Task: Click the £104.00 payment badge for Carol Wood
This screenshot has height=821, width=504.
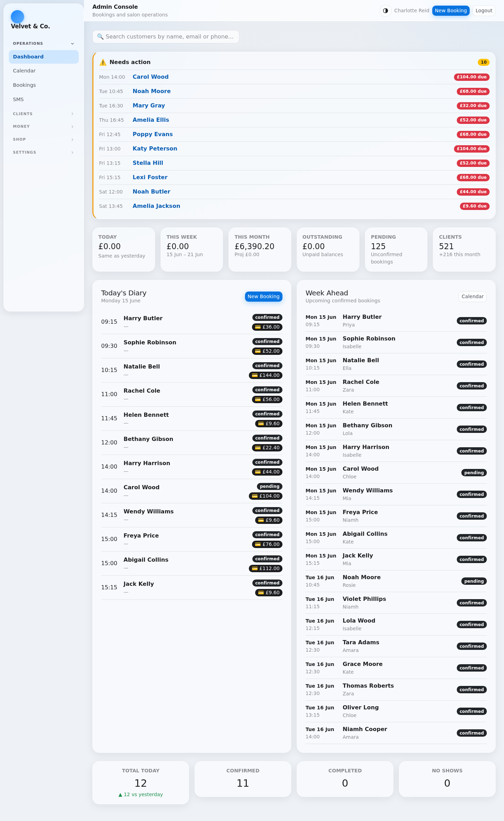Action: pyautogui.click(x=266, y=496)
